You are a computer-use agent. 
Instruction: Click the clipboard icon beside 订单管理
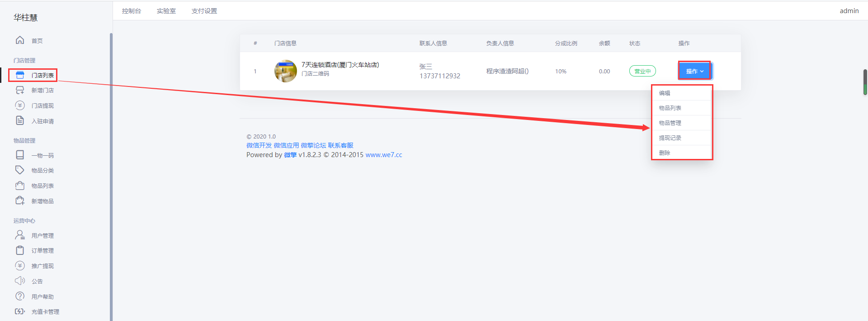tap(20, 250)
